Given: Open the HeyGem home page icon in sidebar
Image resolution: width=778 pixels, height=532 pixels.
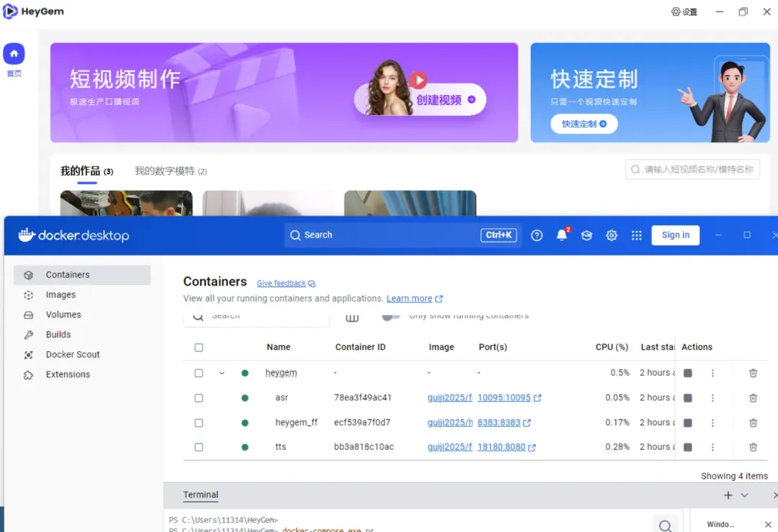Looking at the screenshot, I should 14,53.
